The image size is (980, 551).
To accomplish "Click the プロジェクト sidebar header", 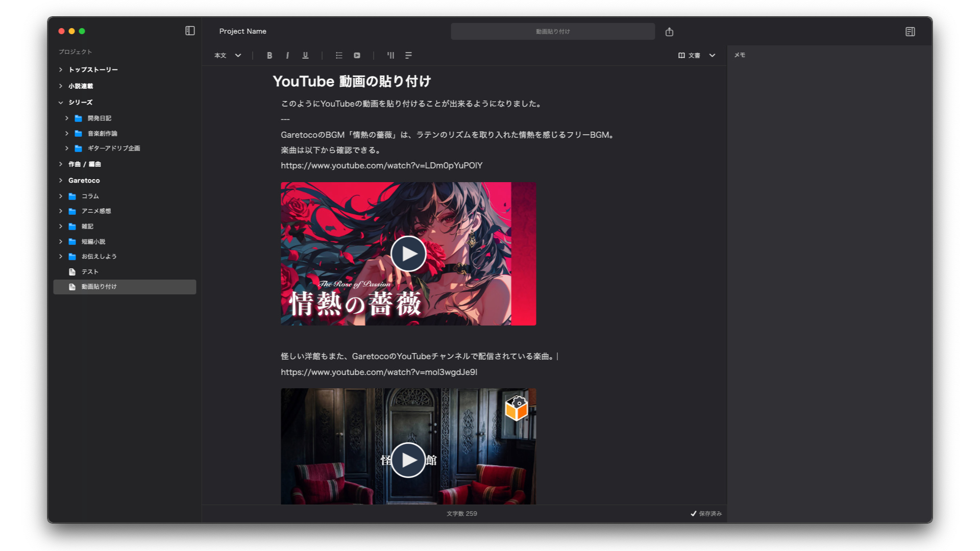I will point(75,52).
